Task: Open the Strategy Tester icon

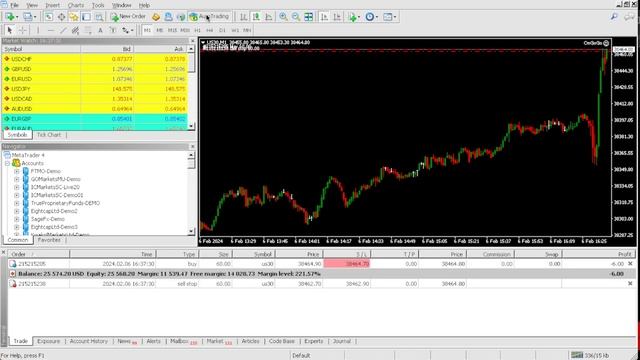Action: tap(99, 17)
